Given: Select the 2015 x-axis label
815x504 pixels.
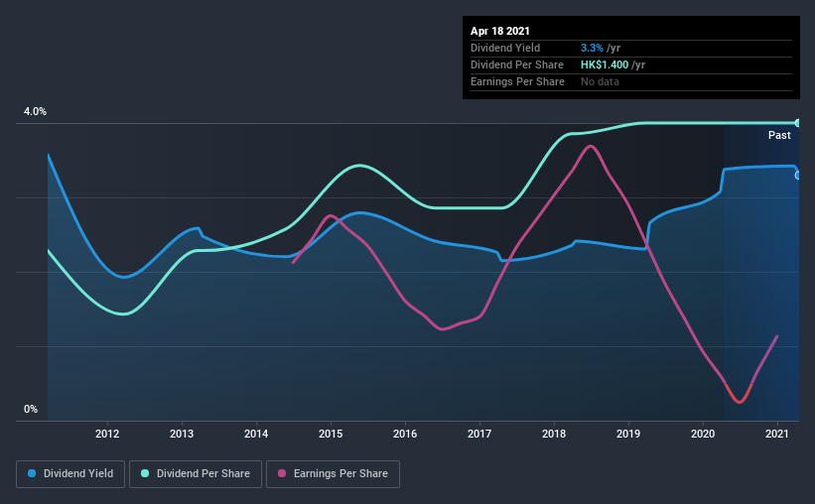Looking at the screenshot, I should coord(331,434).
